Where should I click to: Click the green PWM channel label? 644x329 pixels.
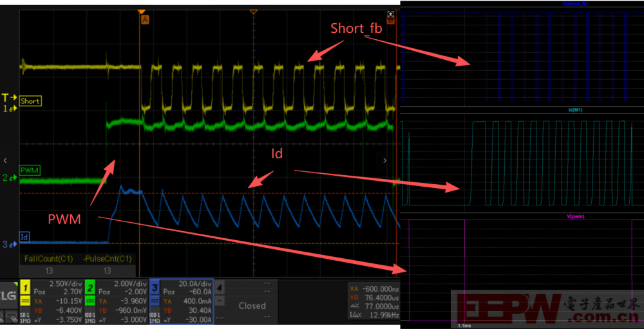(x=30, y=170)
